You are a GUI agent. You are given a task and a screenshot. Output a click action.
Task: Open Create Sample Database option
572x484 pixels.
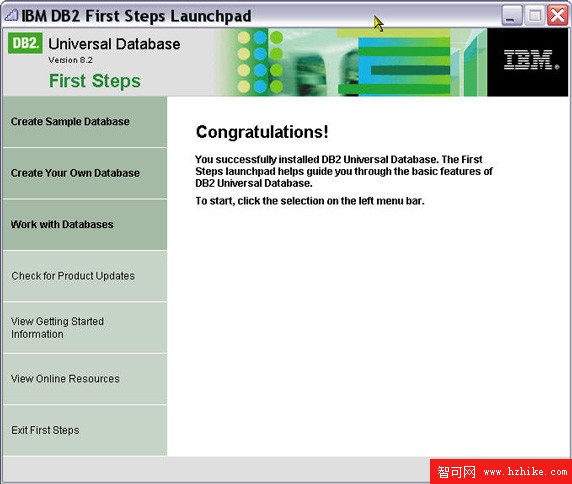click(x=85, y=121)
